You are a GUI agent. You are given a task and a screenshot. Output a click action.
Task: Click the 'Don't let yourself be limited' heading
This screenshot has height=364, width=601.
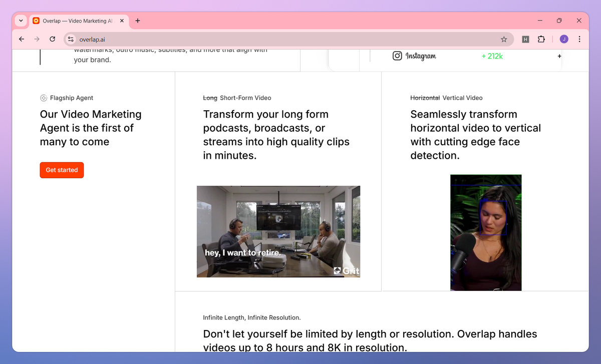click(x=370, y=340)
